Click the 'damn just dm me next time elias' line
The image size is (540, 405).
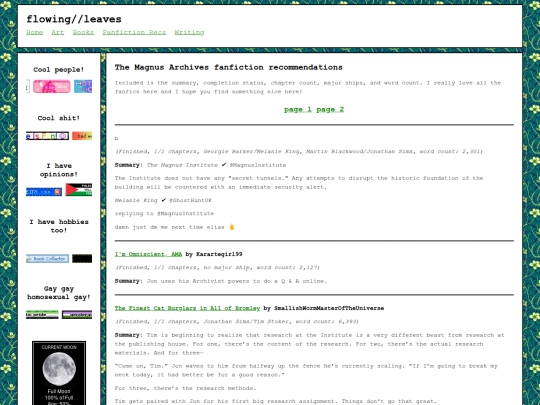coord(174,227)
